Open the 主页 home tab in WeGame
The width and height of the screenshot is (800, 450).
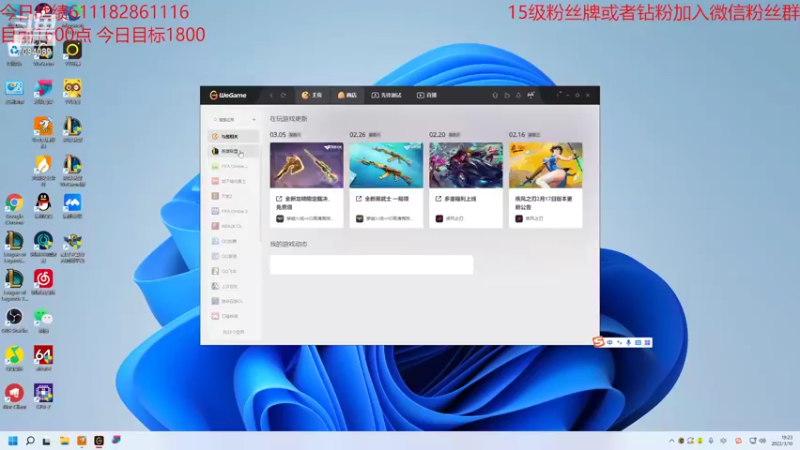[312, 95]
